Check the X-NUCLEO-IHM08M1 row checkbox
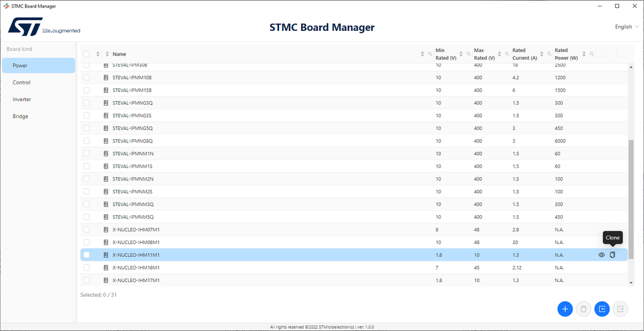This screenshot has width=644, height=331. (x=86, y=242)
